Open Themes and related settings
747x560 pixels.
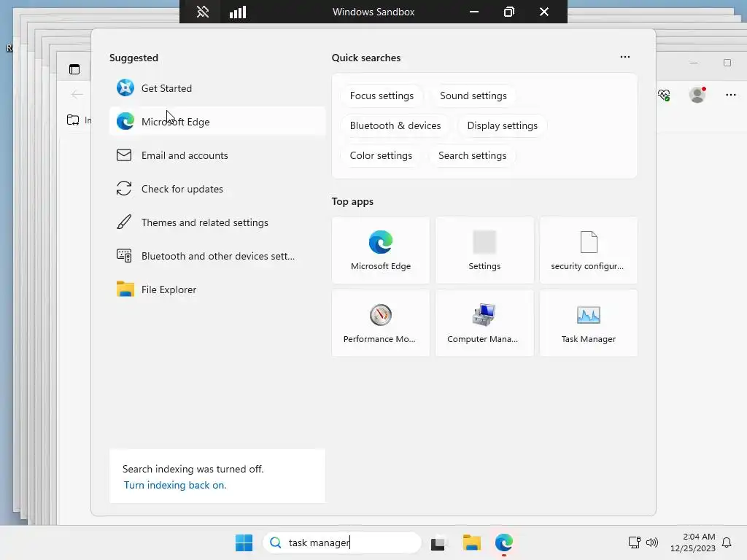[217, 222]
